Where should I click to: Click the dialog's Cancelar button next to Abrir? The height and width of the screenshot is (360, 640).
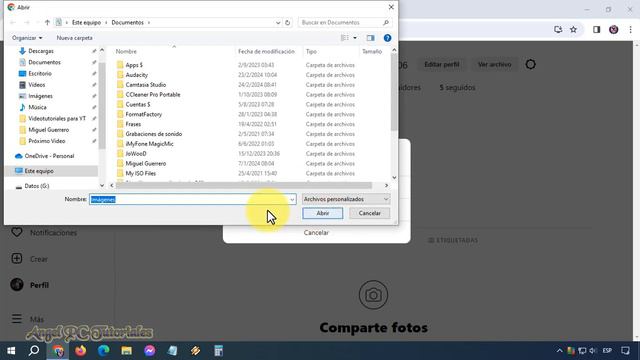pyautogui.click(x=369, y=213)
